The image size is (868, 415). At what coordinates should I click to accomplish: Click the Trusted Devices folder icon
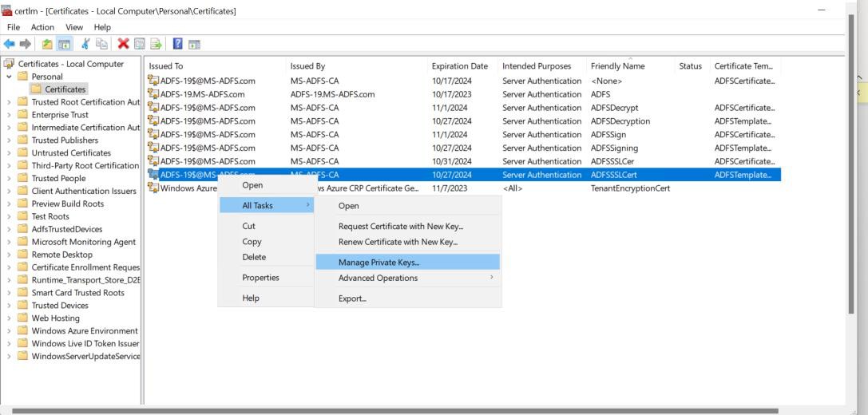pos(22,306)
